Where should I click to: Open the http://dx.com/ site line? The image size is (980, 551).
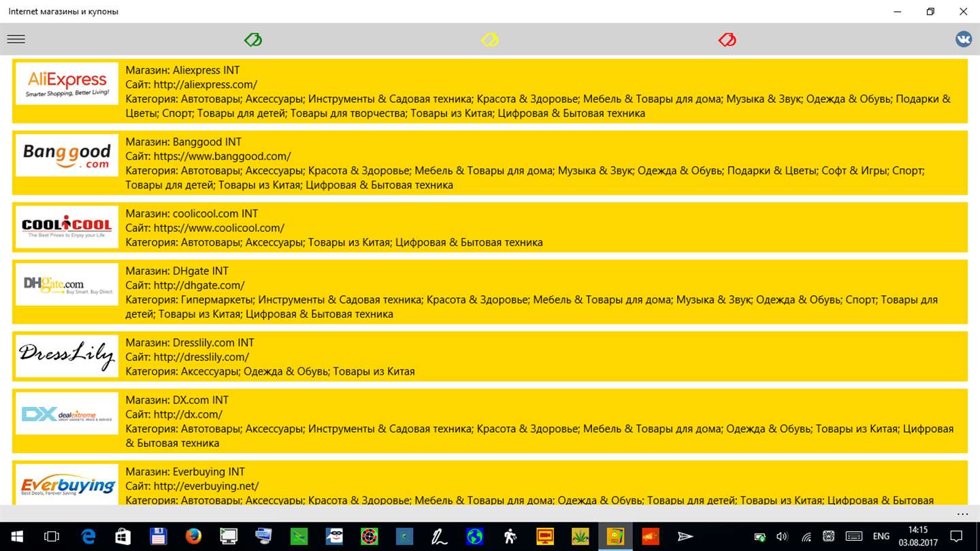tap(174, 414)
